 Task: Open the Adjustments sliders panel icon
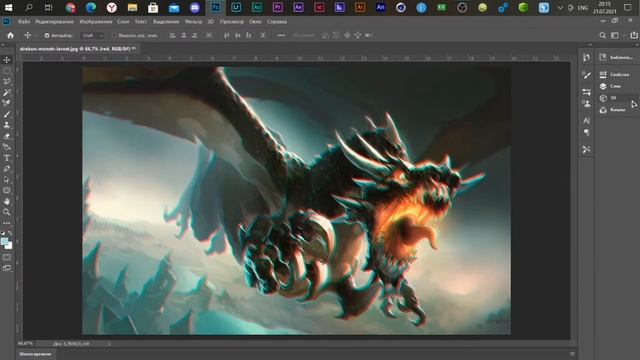(x=587, y=92)
